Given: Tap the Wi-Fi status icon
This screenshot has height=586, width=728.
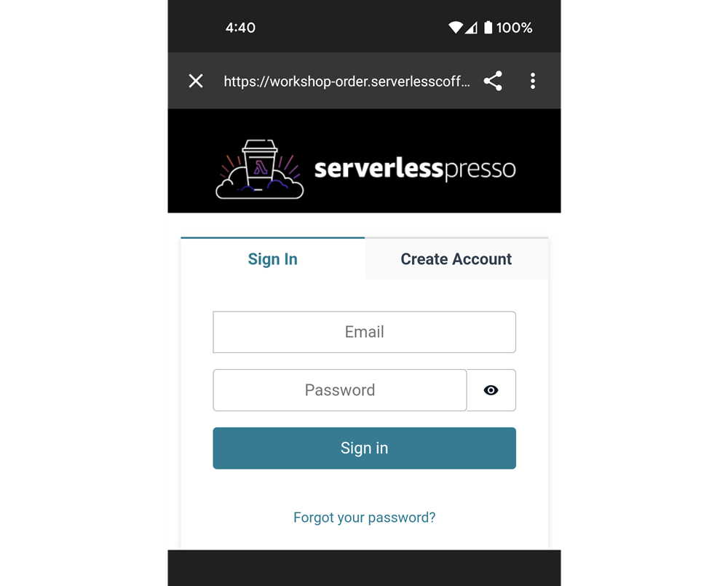Looking at the screenshot, I should pos(456,28).
